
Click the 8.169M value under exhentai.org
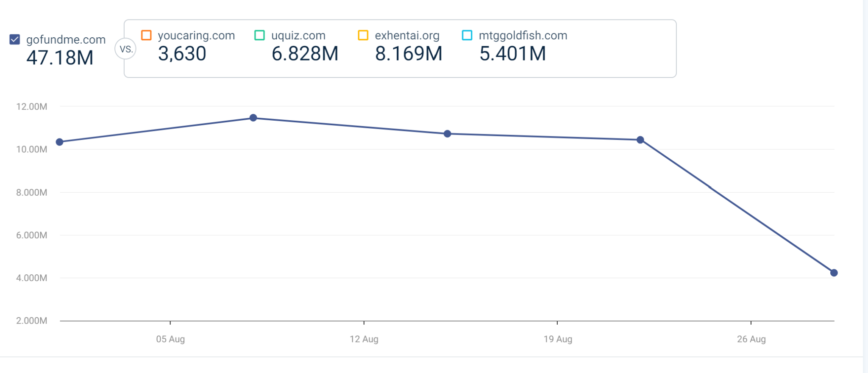[x=409, y=54]
